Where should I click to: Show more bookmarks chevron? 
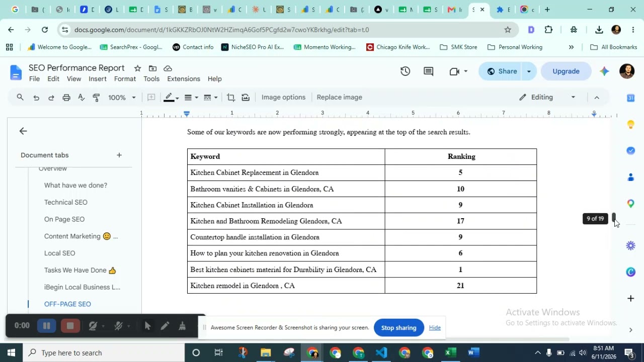tap(571, 47)
